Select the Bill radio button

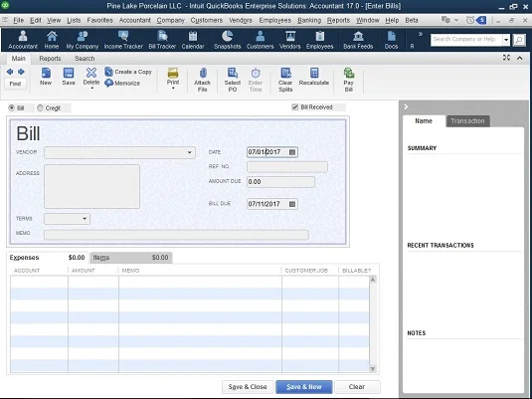point(12,108)
